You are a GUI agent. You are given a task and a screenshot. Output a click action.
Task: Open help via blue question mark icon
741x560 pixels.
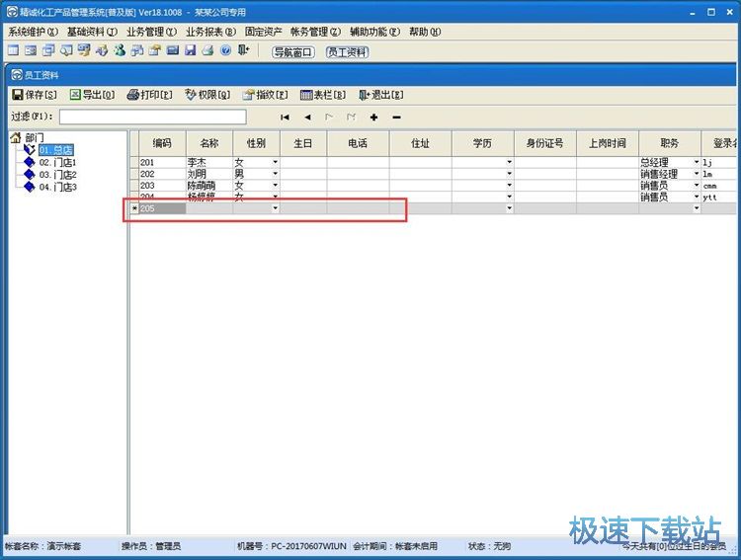click(226, 50)
